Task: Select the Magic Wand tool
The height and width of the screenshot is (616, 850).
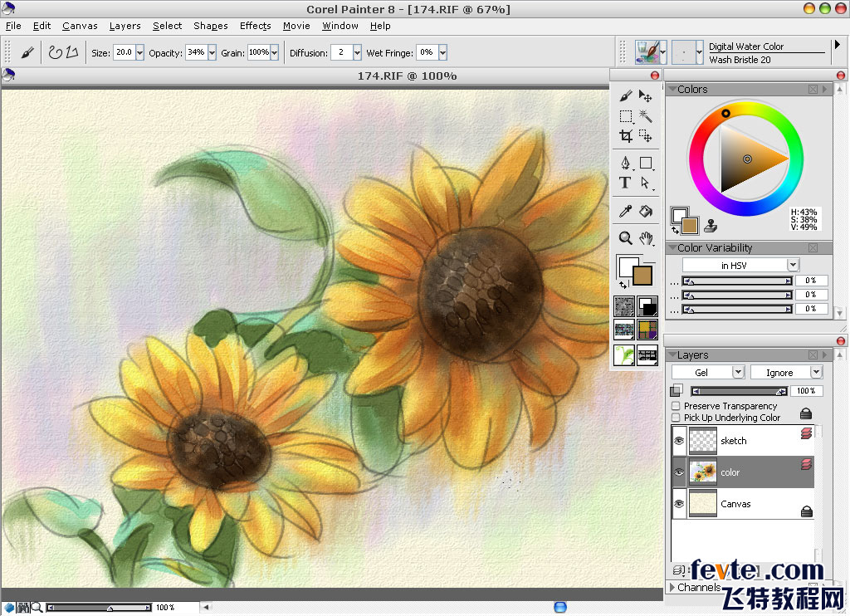Action: 645,116
